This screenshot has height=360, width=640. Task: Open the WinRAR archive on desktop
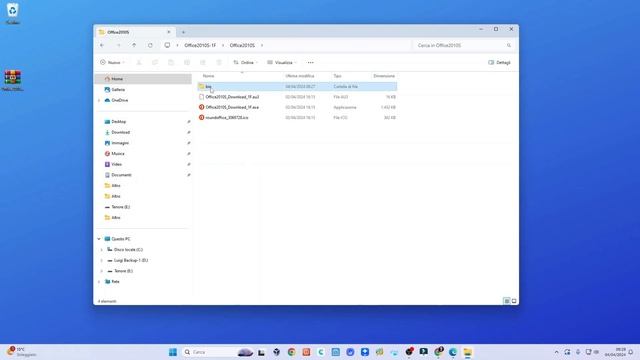[x=13, y=80]
